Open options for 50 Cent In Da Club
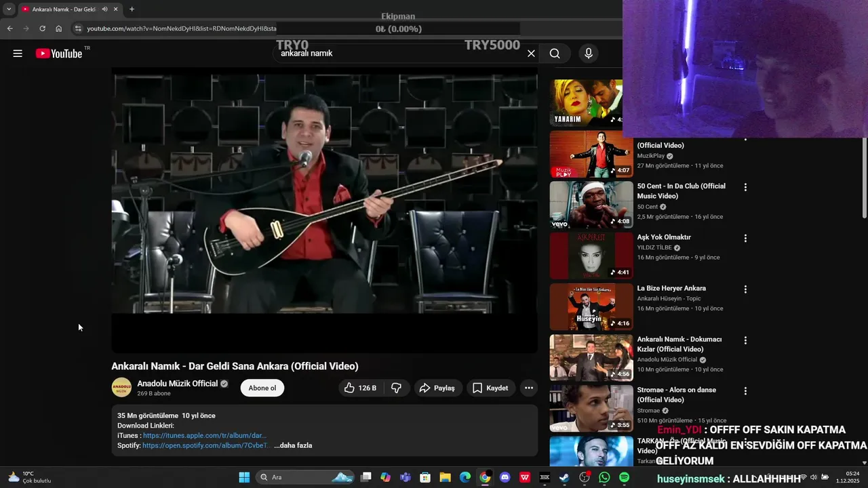This screenshot has width=868, height=488. (x=745, y=187)
